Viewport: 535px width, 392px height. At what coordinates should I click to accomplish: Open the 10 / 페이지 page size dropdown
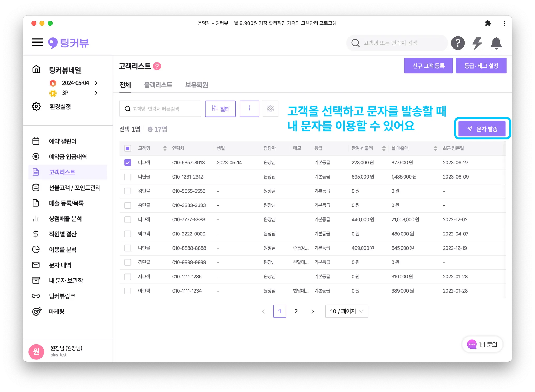click(346, 311)
